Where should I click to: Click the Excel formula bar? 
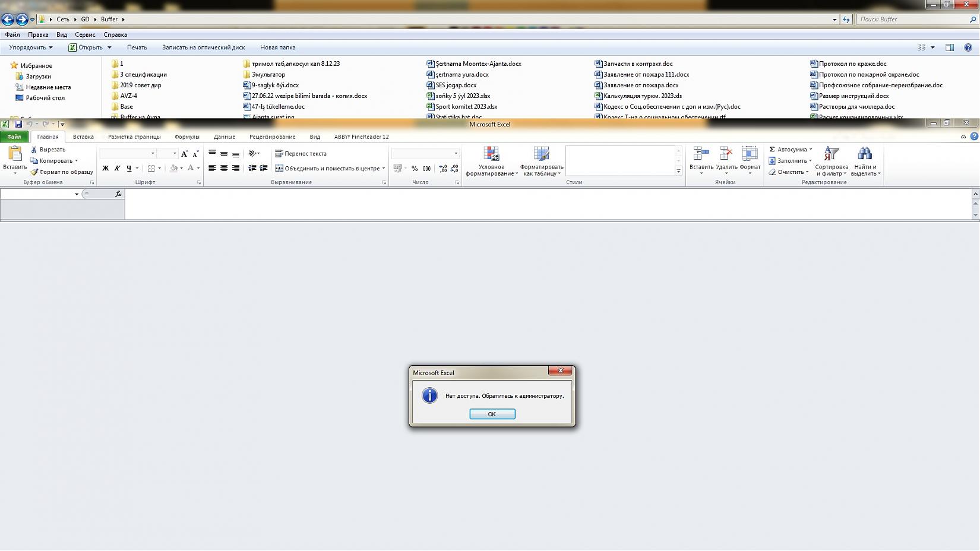coord(548,204)
